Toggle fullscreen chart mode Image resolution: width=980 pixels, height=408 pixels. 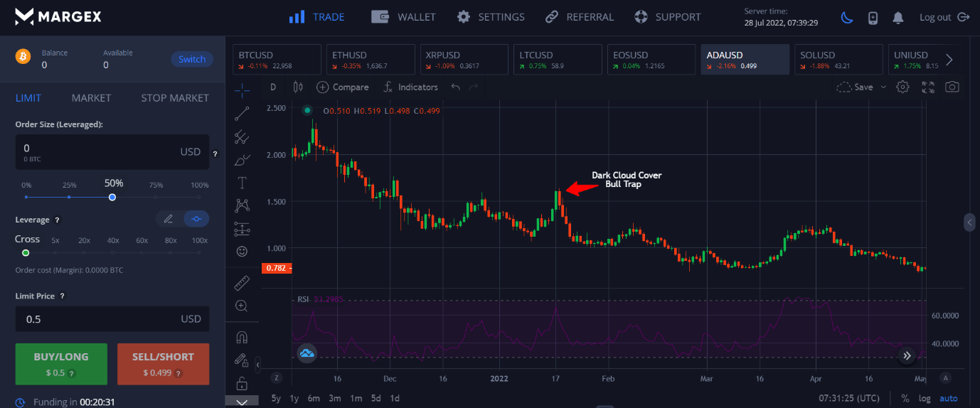[x=927, y=87]
